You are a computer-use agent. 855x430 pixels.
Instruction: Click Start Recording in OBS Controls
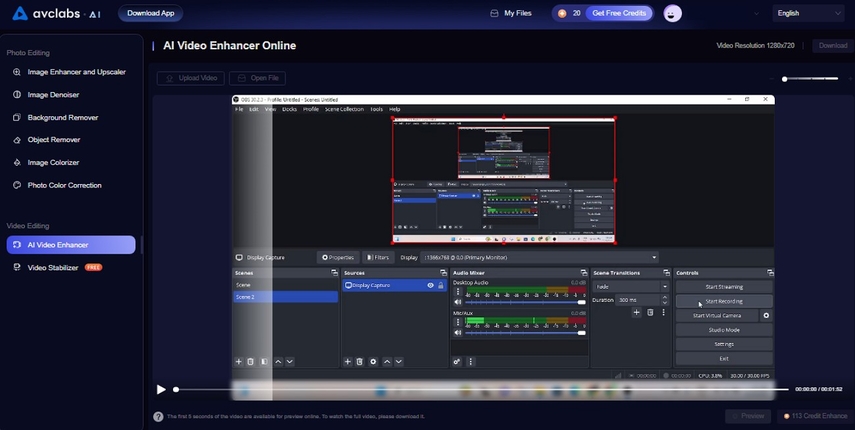pyautogui.click(x=724, y=301)
